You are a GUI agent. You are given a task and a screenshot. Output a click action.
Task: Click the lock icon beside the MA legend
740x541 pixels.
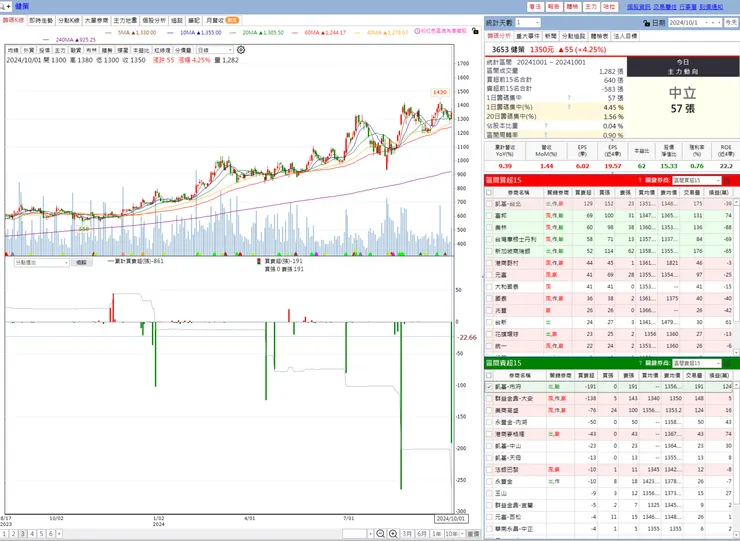[475, 31]
